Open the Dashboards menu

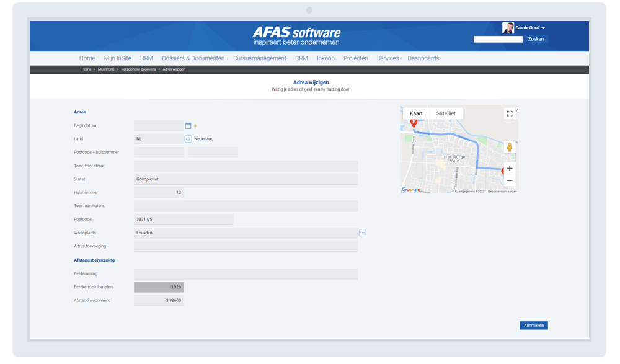(423, 58)
